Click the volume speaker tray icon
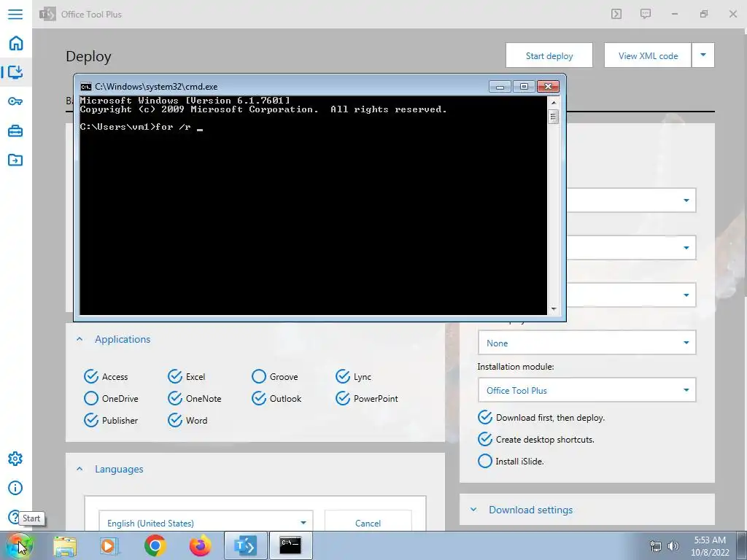 click(673, 546)
